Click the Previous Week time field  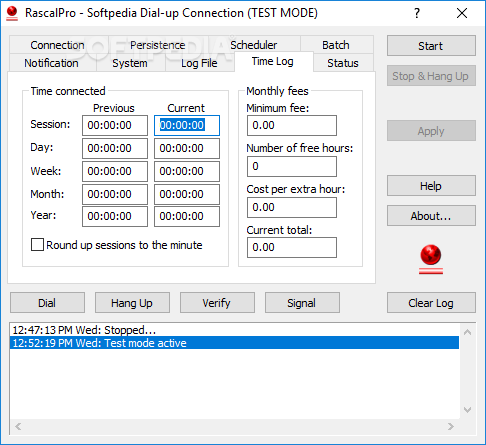(x=115, y=171)
